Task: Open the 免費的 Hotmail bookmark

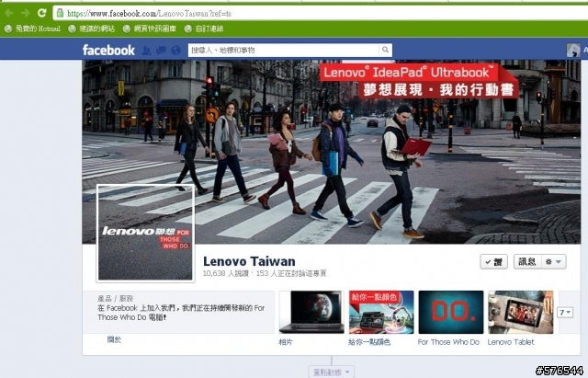Action: click(x=32, y=29)
